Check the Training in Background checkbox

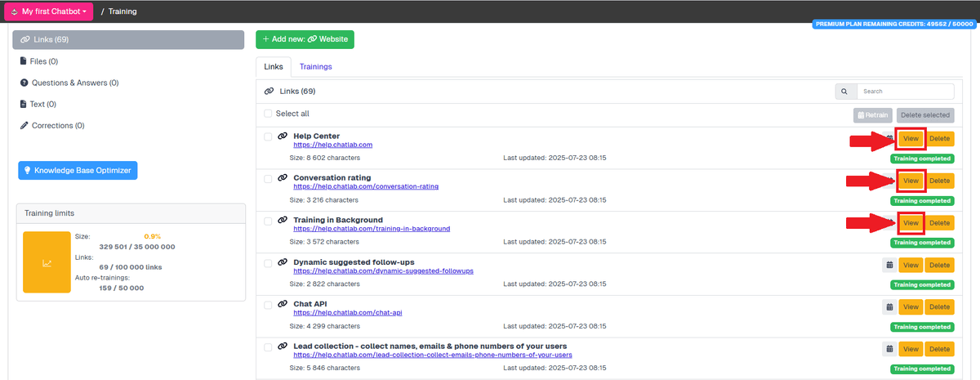tap(268, 221)
